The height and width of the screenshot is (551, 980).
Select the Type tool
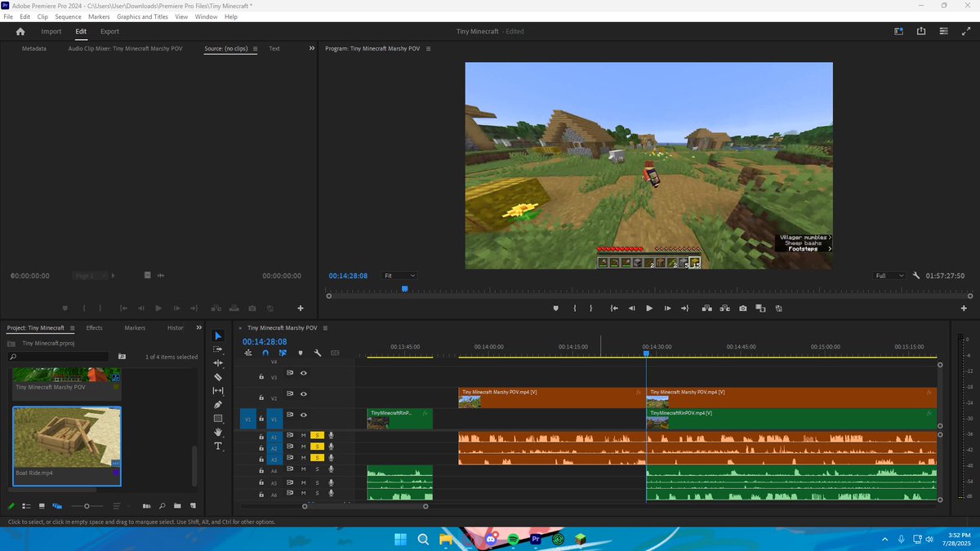coord(218,447)
